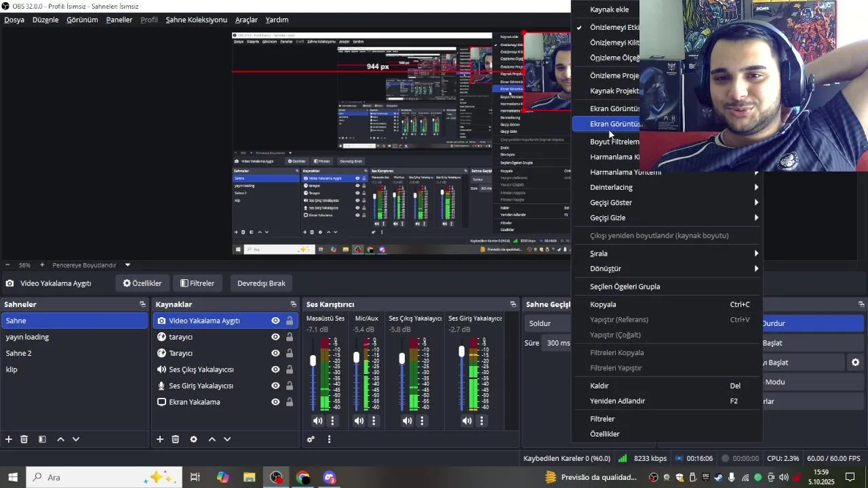The image size is (868, 488).
Task: Open advanced audio properties gears icon
Action: click(x=311, y=439)
